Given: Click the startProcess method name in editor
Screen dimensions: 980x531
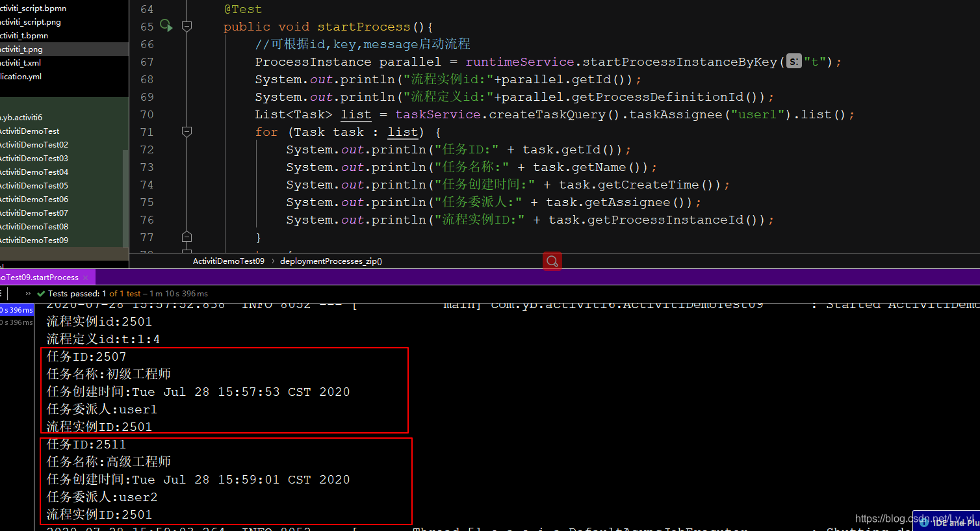Looking at the screenshot, I should pyautogui.click(x=364, y=27).
